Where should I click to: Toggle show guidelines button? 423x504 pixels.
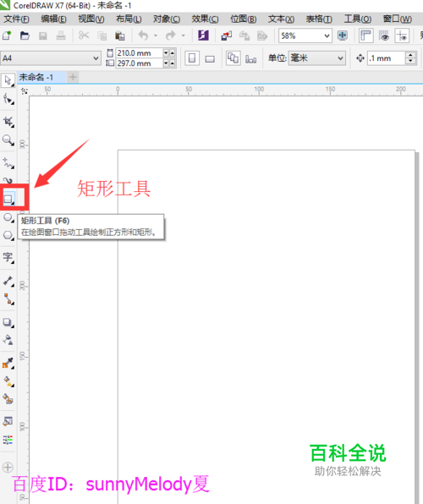pyautogui.click(x=402, y=36)
